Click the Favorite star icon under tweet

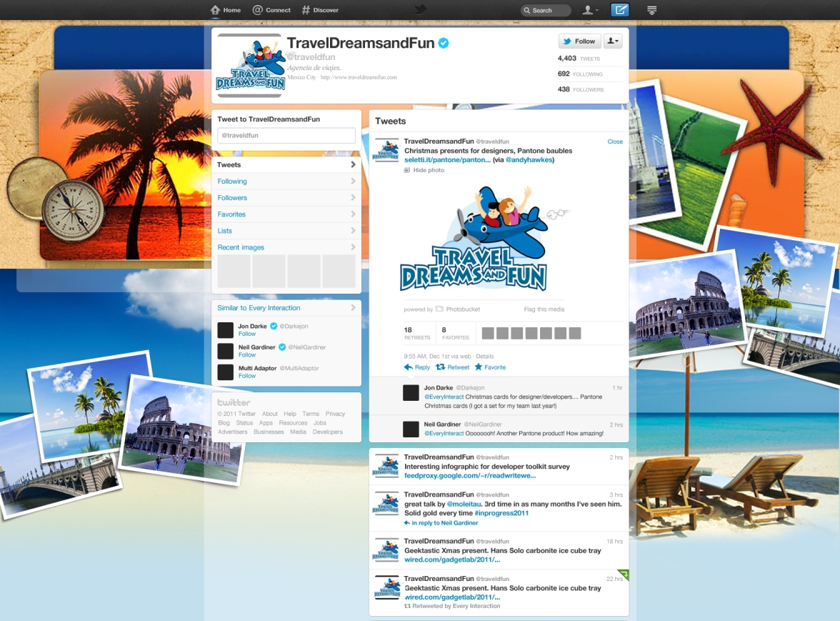pos(479,367)
